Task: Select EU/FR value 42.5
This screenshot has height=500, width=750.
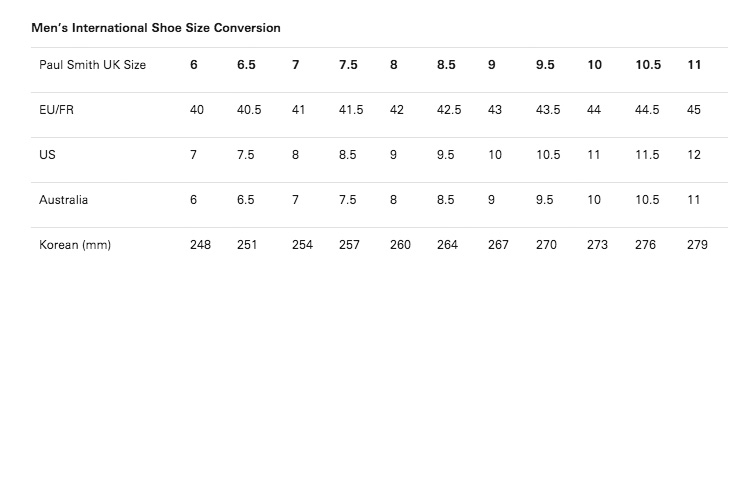Action: tap(449, 110)
